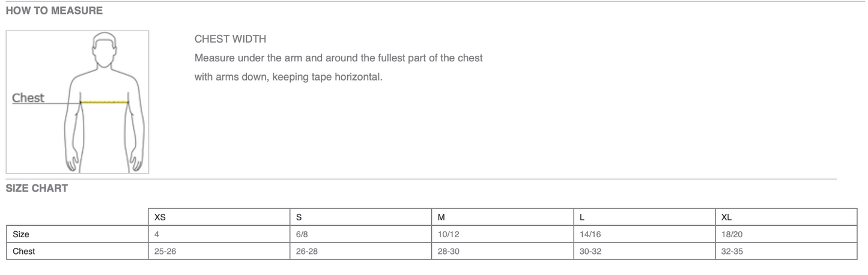Click the Chest row label in table
Viewport: 868px width, 275px height.
pos(24,252)
